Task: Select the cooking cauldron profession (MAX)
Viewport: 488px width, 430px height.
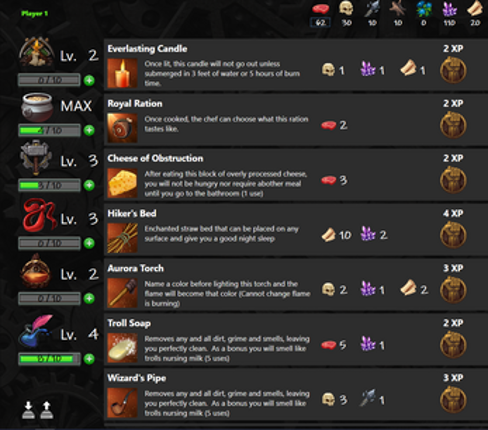Action: click(37, 107)
